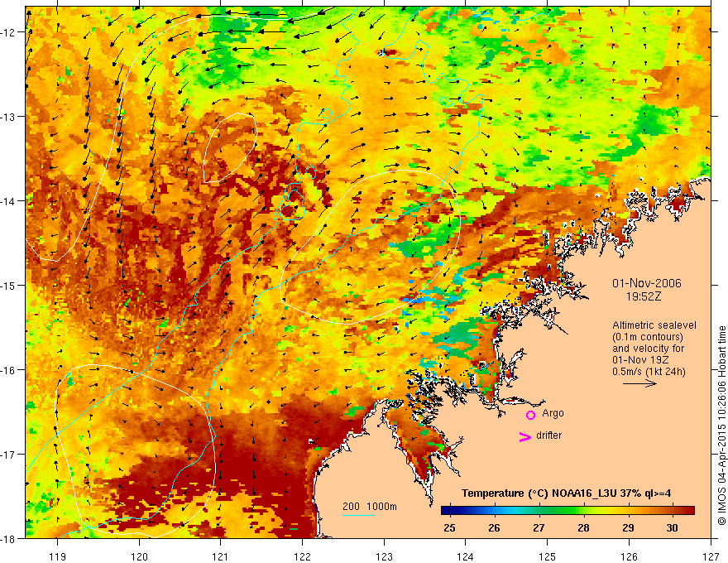Click the '29' colorbar tick label
This screenshot has height=563, width=728.
coord(628,527)
